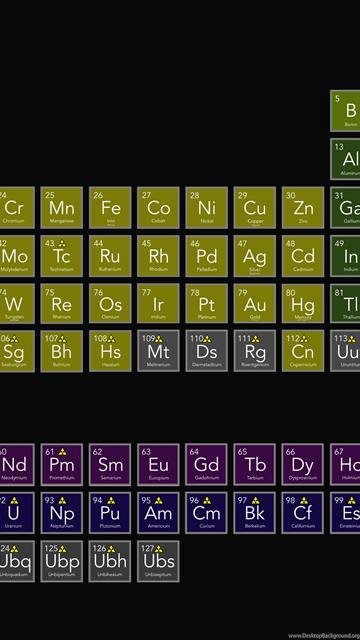Click the Palladium (Pd) tile
The width and height of the screenshot is (360, 640).
207,256
